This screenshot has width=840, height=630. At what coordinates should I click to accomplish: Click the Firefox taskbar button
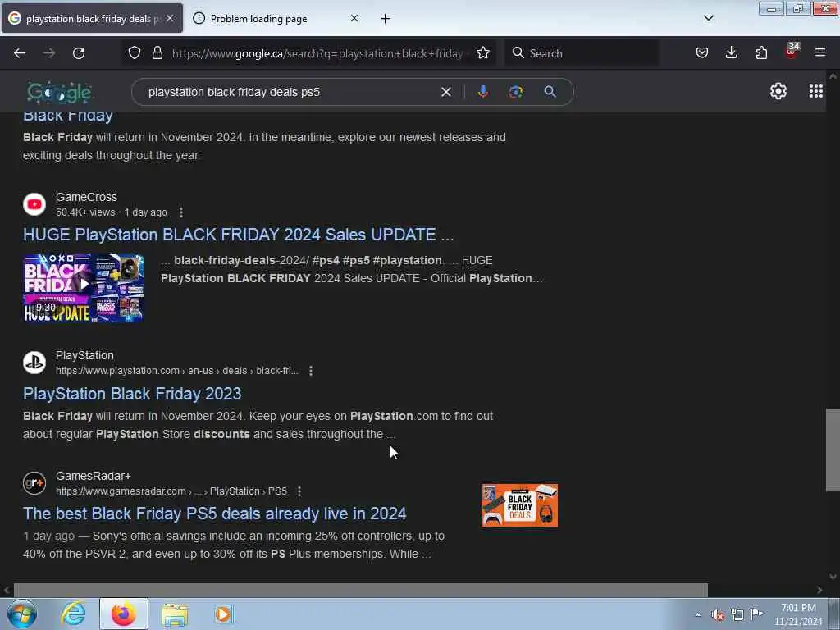click(124, 614)
